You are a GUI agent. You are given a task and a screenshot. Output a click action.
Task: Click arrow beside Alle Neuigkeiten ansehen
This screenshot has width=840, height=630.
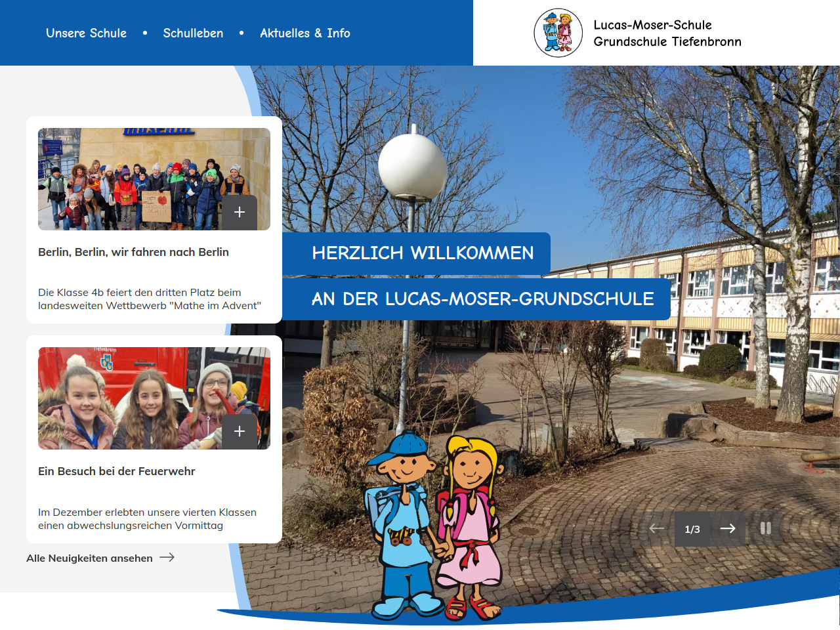pyautogui.click(x=167, y=558)
